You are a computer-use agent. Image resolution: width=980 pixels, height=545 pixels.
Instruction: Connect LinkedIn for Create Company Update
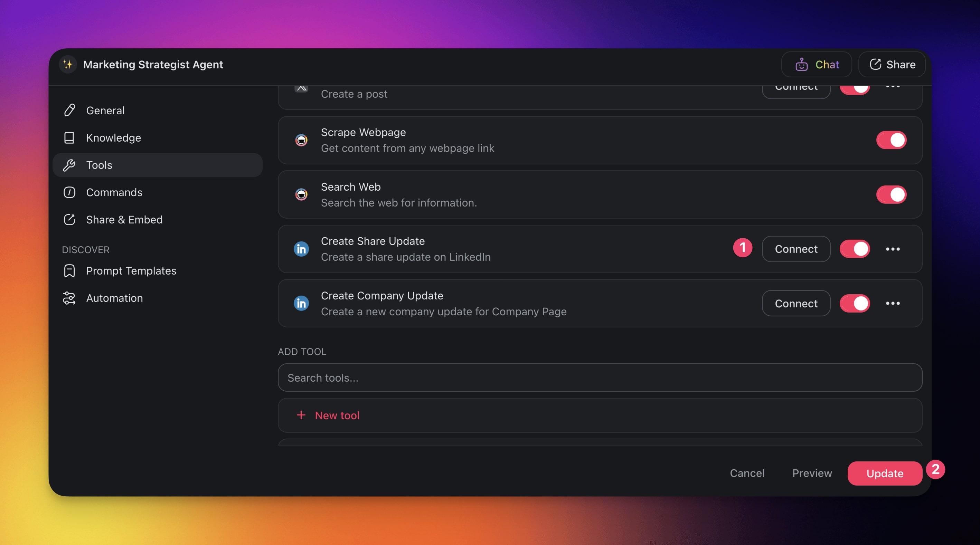click(x=796, y=304)
